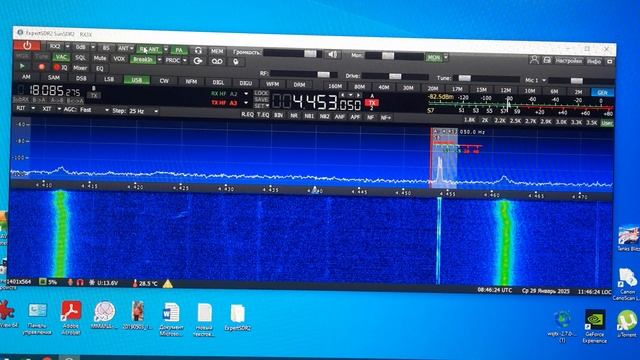Click the right tuning arrow above the frequency

click(358, 96)
